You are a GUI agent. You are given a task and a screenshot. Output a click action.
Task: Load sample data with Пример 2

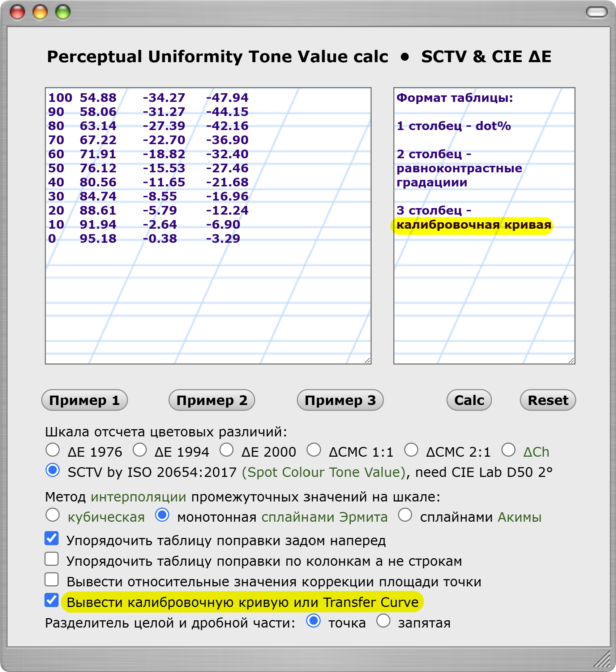212,400
